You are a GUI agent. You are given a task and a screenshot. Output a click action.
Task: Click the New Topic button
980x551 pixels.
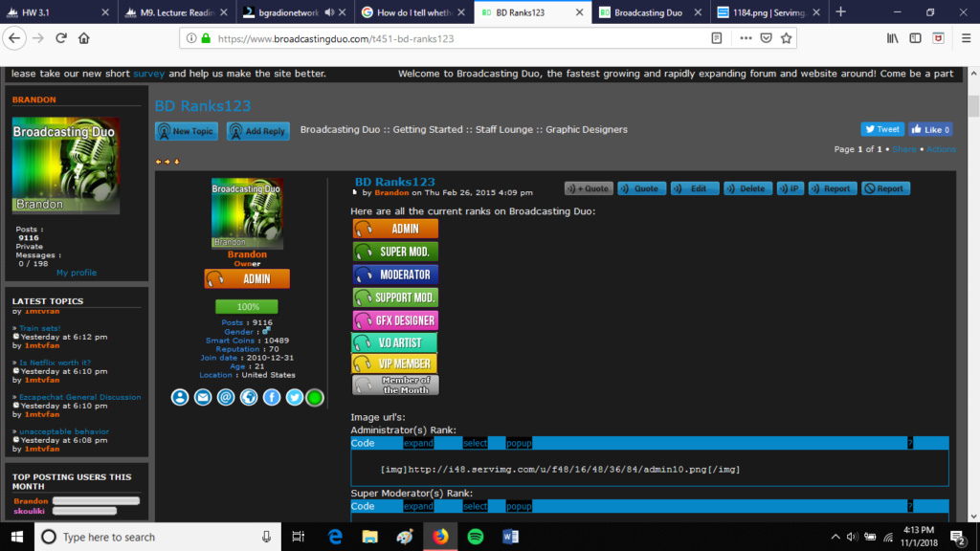click(x=187, y=131)
